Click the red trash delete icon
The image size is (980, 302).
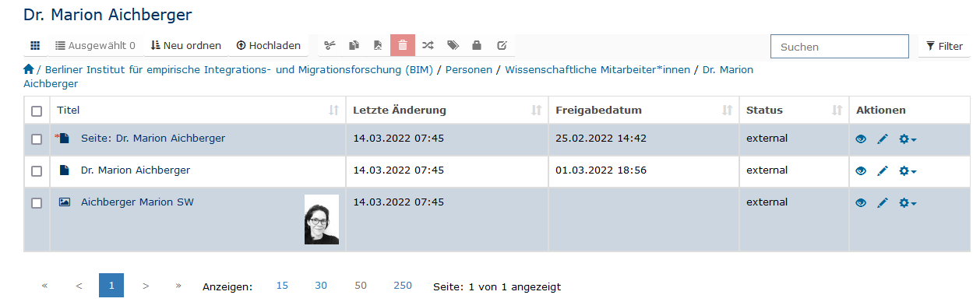402,46
